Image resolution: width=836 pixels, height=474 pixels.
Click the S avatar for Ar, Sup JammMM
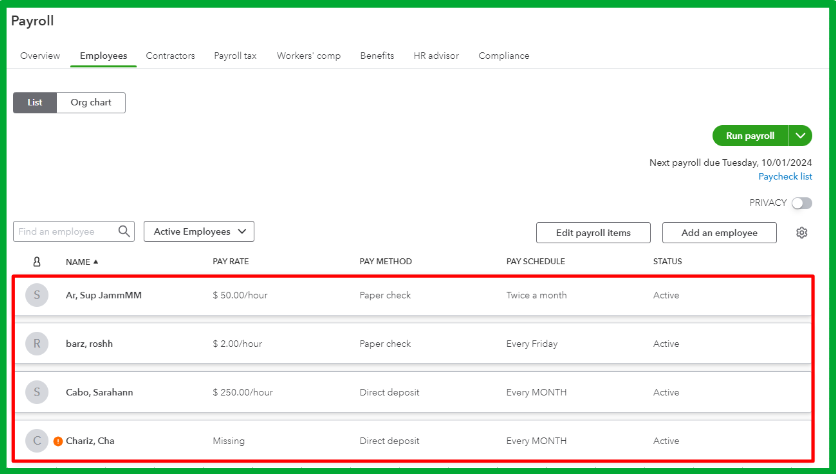(37, 295)
